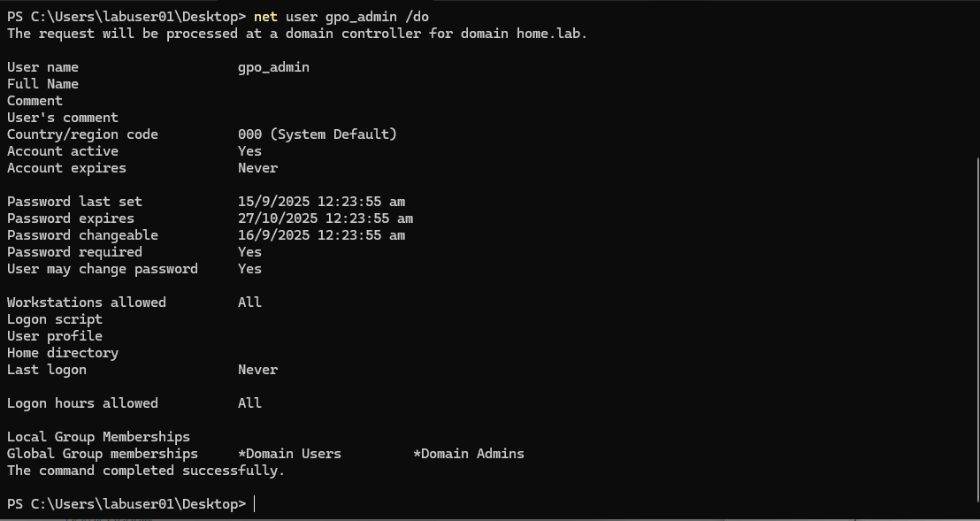The height and width of the screenshot is (521, 980).
Task: Click the '*Domain Admins' group entry
Action: pyautogui.click(x=469, y=454)
